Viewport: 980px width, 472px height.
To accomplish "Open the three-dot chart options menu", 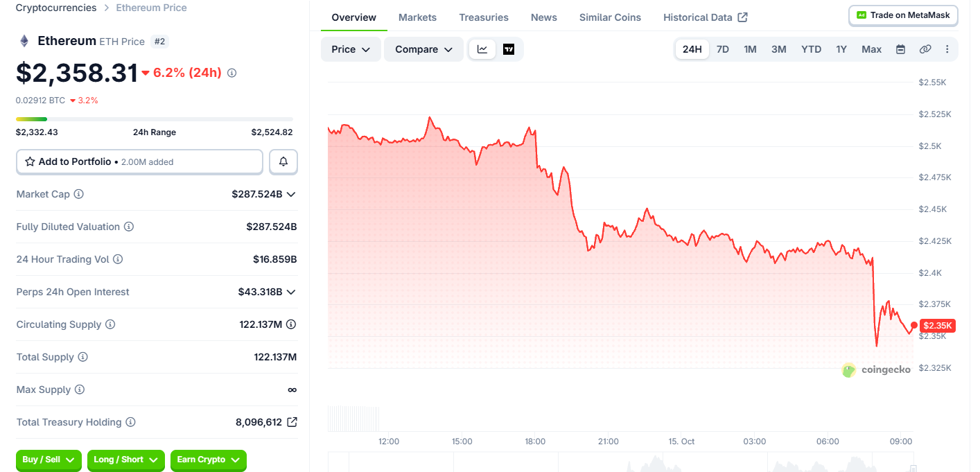I will point(947,49).
